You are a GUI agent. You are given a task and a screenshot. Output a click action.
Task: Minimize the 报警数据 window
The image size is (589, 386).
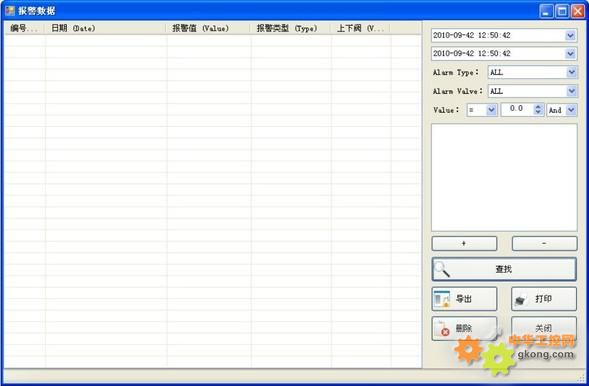point(546,11)
